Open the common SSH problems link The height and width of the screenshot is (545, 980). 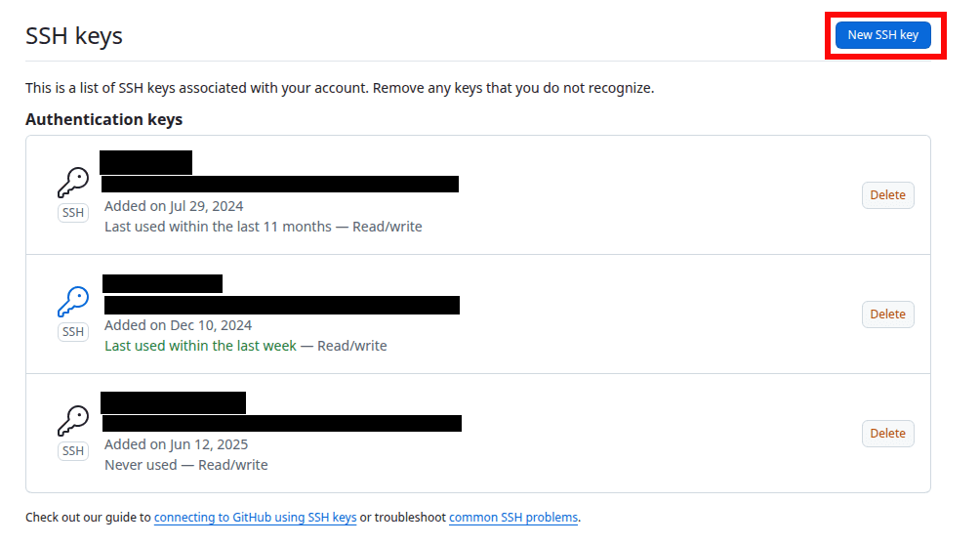coord(513,518)
